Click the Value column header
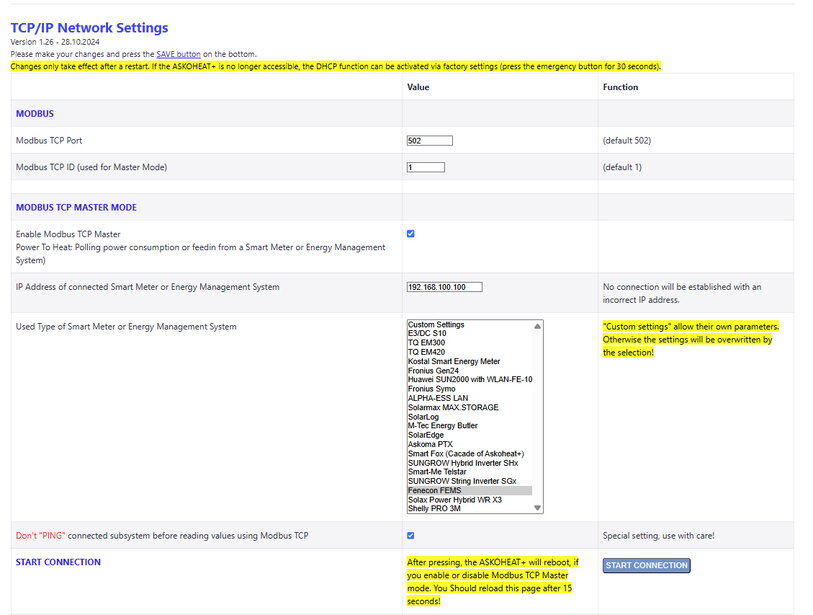Screen dimensions: 813x615 coord(418,87)
